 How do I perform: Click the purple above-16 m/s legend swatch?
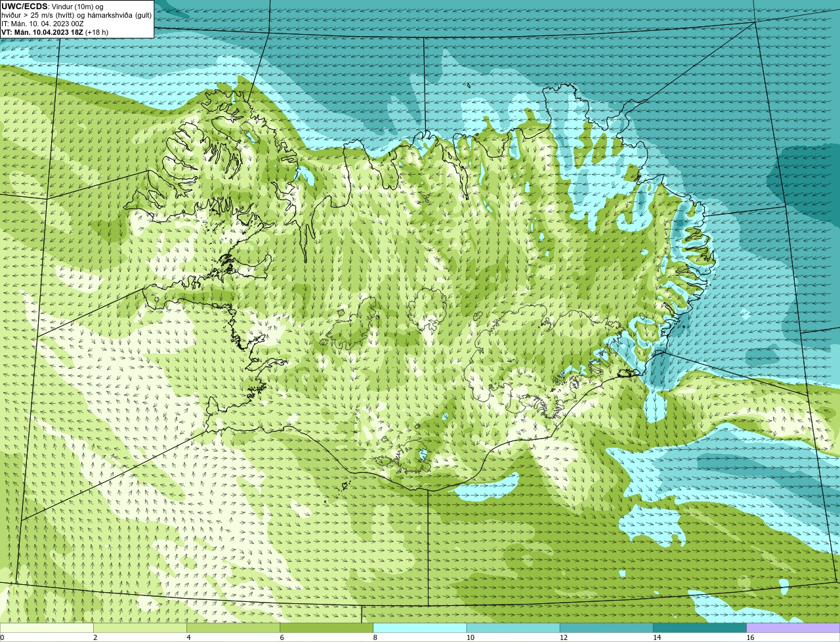(793, 628)
